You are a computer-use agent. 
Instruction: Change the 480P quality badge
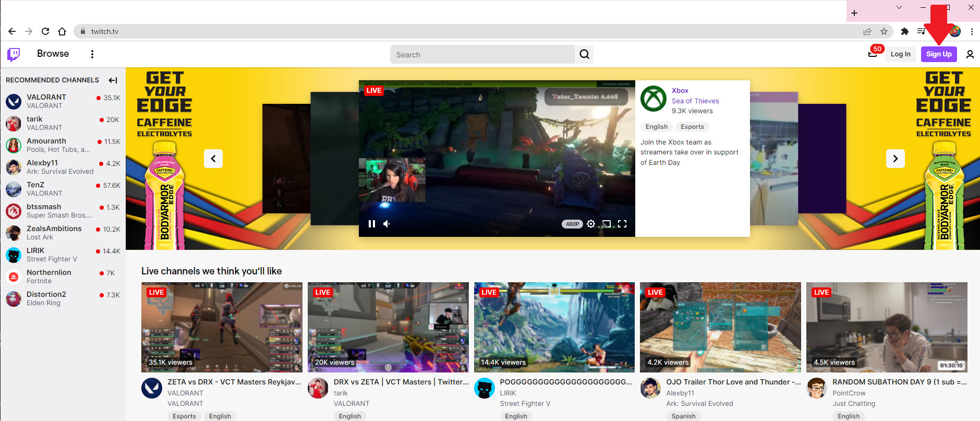pyautogui.click(x=572, y=224)
